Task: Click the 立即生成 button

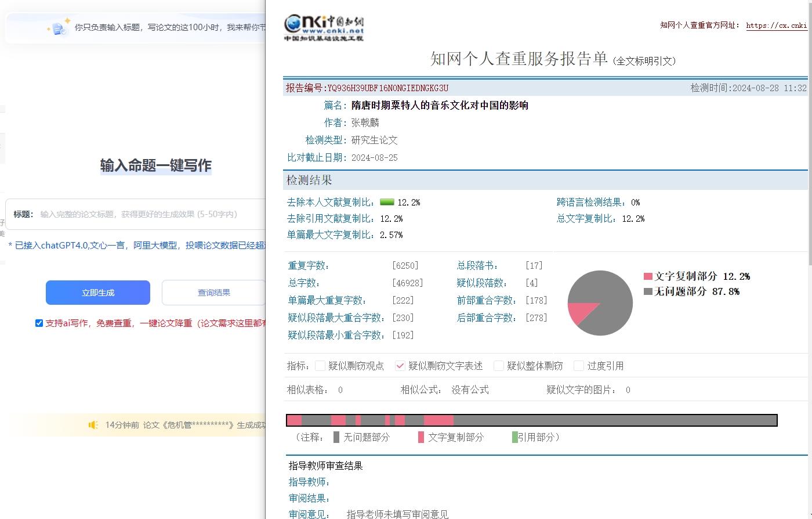Action: 98,293
